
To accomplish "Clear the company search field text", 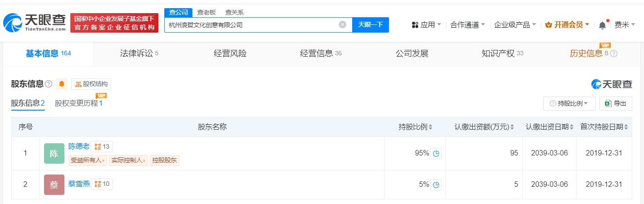I will [343, 24].
